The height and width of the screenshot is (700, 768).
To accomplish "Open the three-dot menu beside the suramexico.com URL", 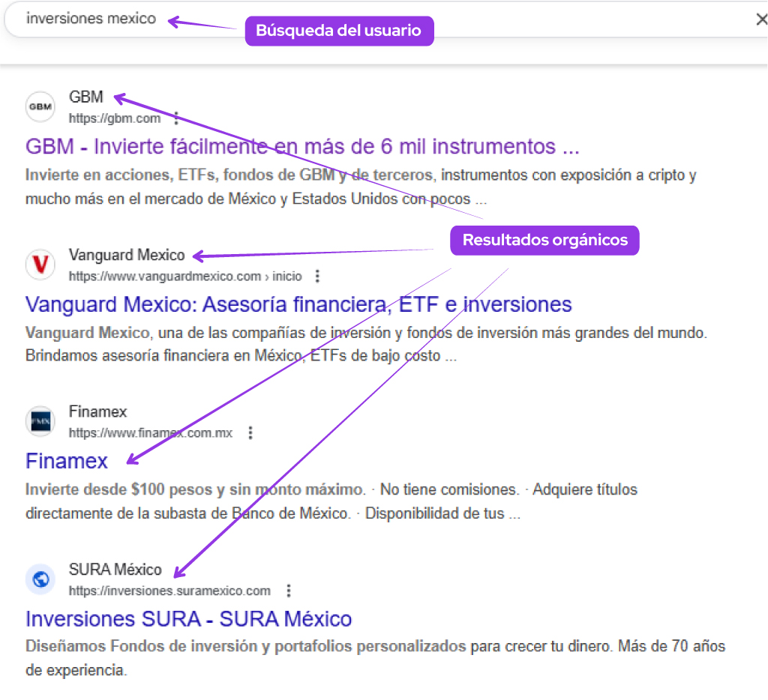I will click(x=289, y=591).
